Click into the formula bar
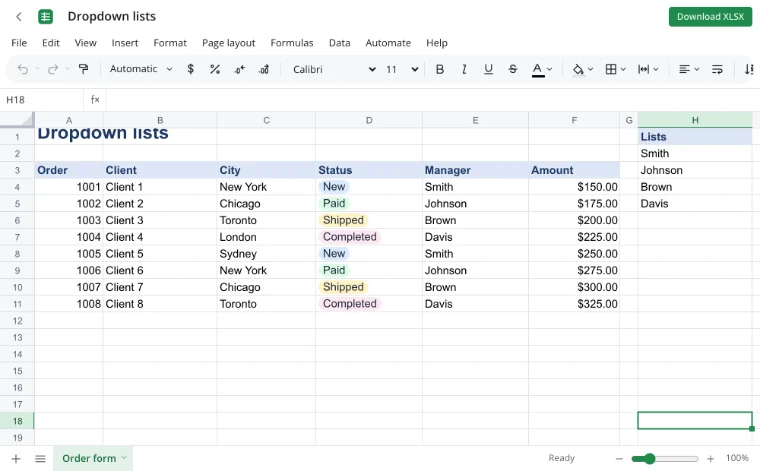The width and height of the screenshot is (760, 471). click(431, 100)
